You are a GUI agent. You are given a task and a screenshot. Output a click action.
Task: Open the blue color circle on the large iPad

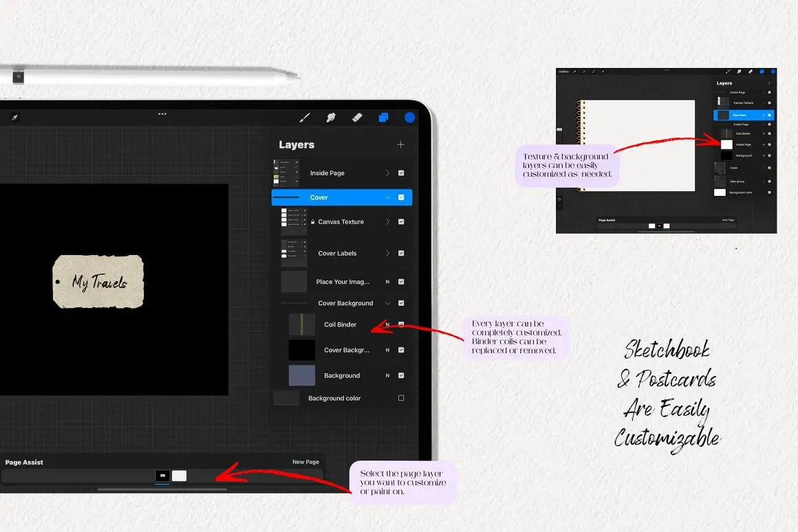point(410,118)
